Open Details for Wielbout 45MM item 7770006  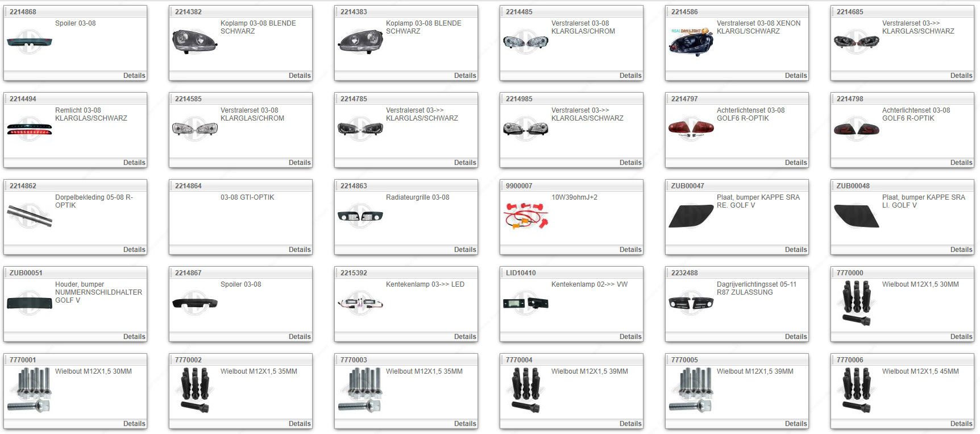[961, 424]
